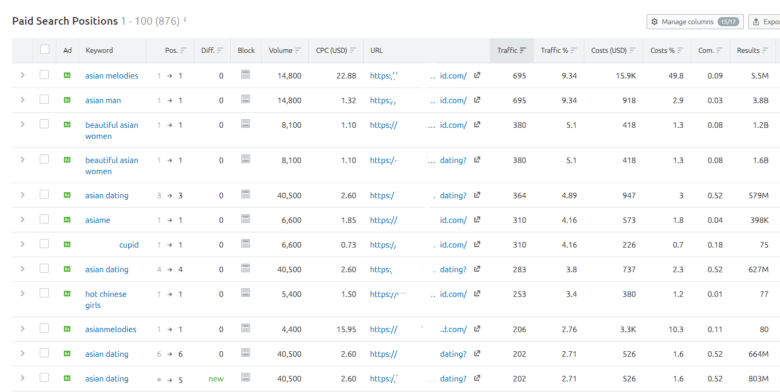Open the asian man keyword link

[103, 100]
